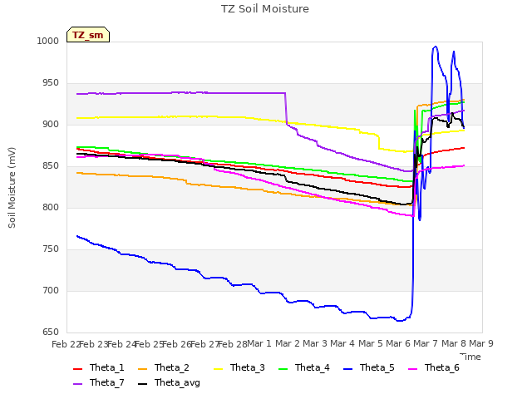Click the TZ_sm tab label

click(x=88, y=35)
